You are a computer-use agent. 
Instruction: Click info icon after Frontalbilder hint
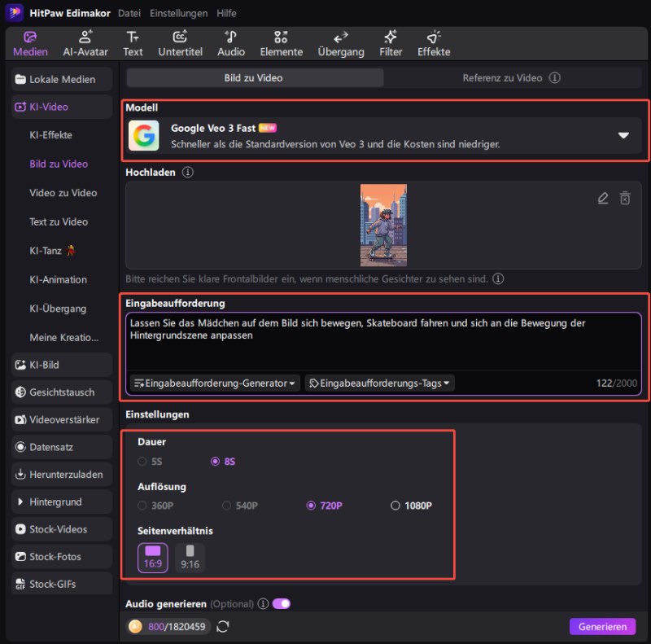pyautogui.click(x=498, y=278)
